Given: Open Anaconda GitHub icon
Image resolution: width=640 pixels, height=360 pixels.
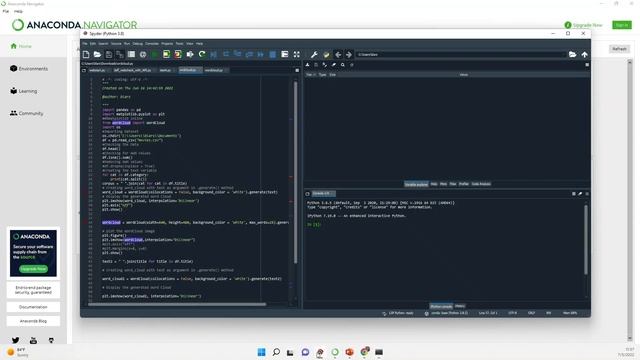Looking at the screenshot, I should coord(51,340).
